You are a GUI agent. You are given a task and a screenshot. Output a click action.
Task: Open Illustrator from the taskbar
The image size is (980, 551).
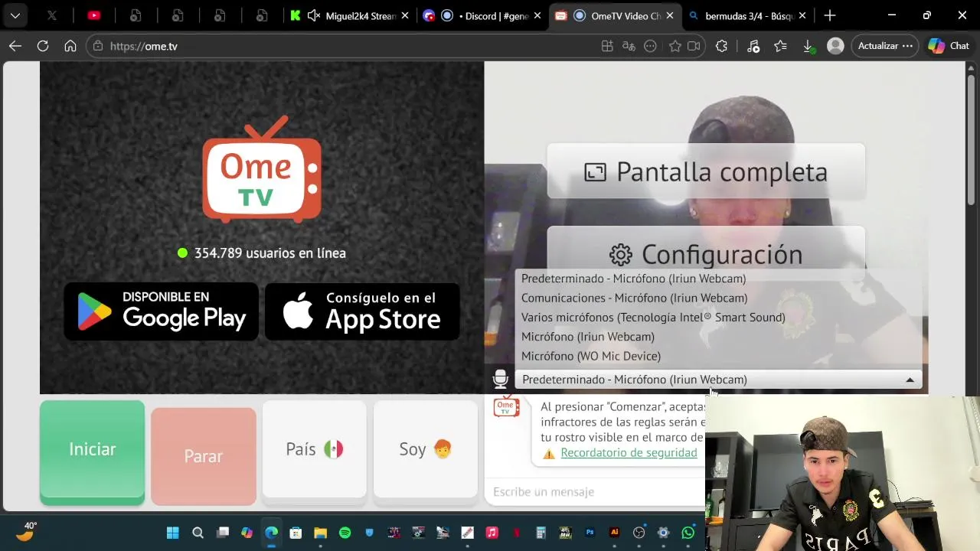614,533
